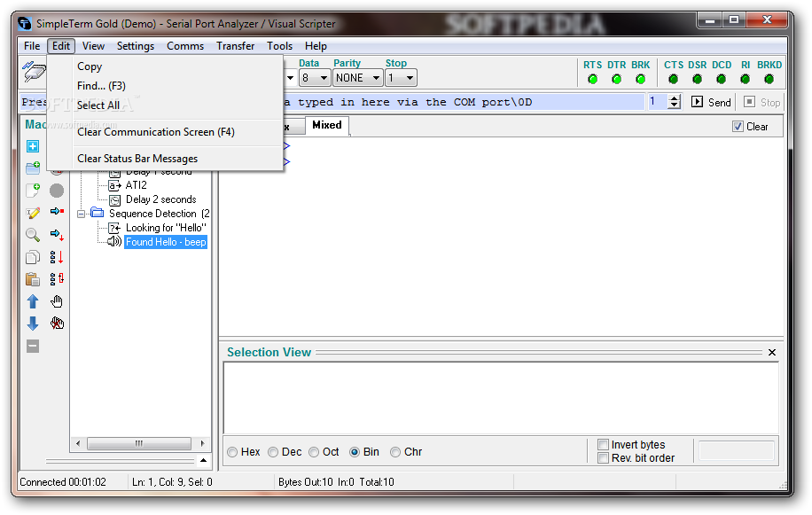Viewport: 812px width, 515px height.
Task: Open the Settings menu
Action: tap(136, 46)
